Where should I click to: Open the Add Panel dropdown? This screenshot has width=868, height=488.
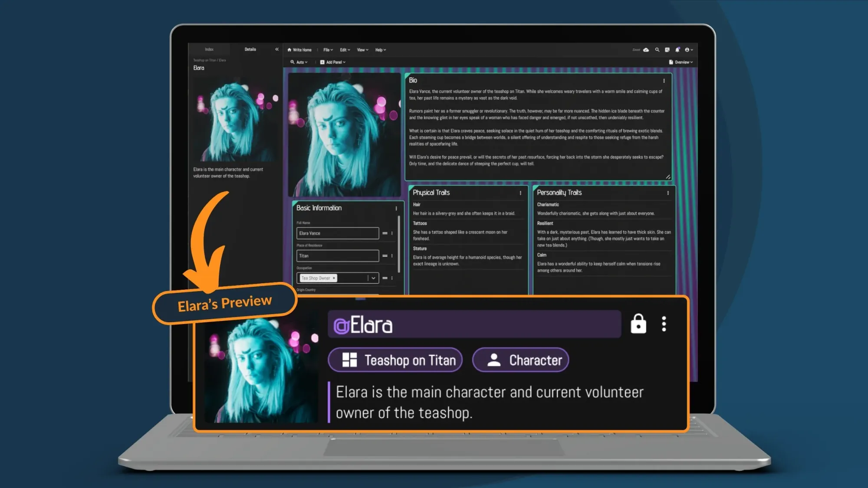tap(333, 62)
